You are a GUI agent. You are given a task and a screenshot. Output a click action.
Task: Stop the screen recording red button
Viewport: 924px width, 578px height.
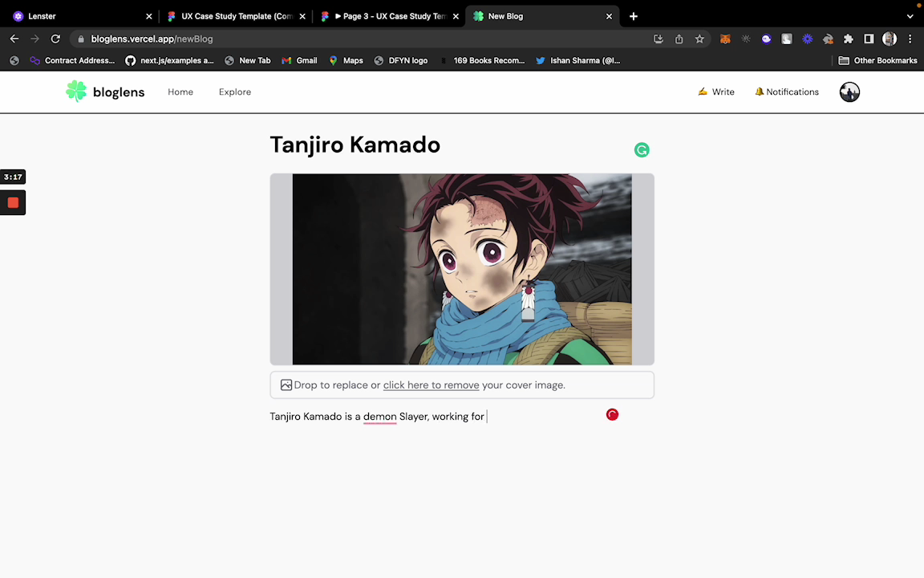[x=13, y=203]
